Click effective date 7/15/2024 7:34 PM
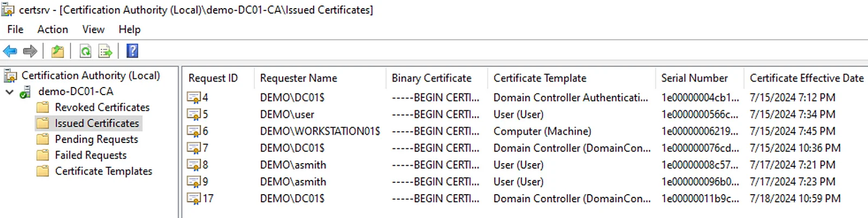The height and width of the screenshot is (218, 868). [793, 115]
